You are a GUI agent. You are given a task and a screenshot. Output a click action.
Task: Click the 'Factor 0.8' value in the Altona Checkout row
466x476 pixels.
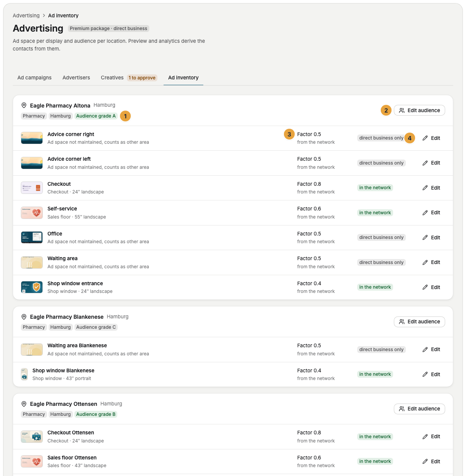click(309, 184)
